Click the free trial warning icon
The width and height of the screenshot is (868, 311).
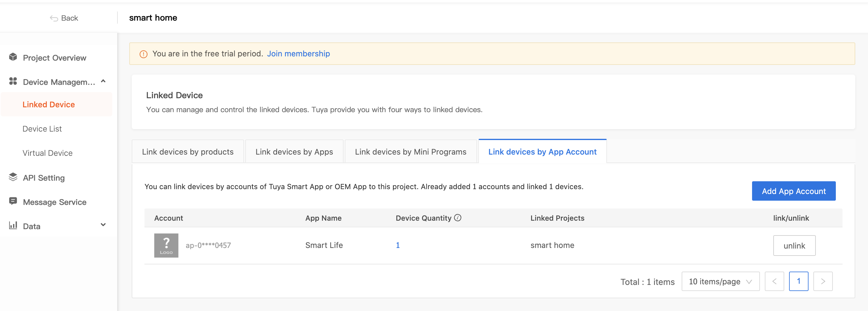pyautogui.click(x=144, y=54)
